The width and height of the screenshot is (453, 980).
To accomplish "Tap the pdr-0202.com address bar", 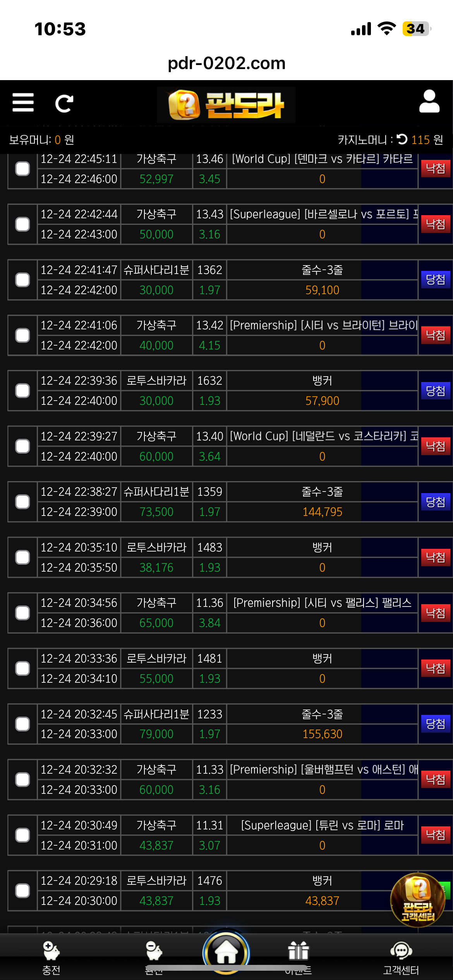I will (x=226, y=63).
